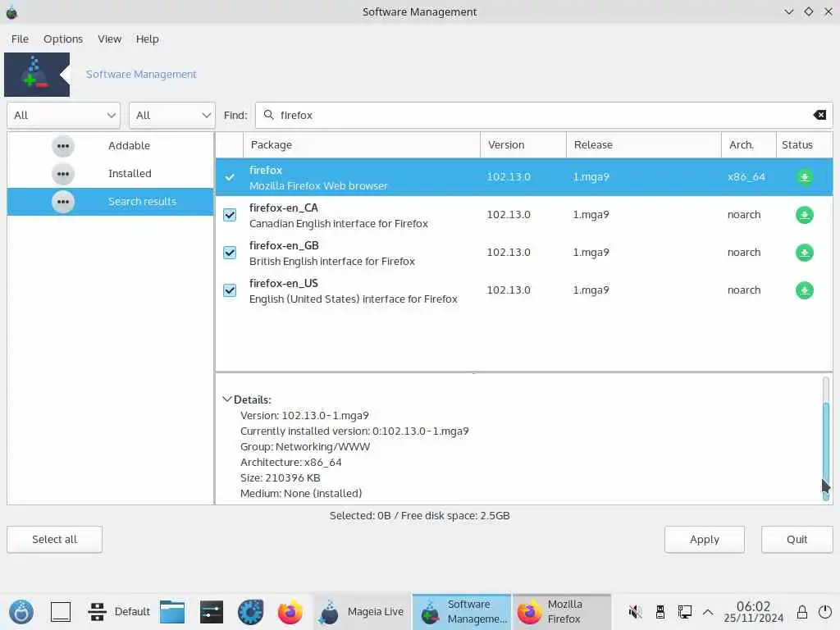Viewport: 840px width, 630px height.
Task: Uncheck the firefox-en_US package checkbox
Action: (230, 290)
